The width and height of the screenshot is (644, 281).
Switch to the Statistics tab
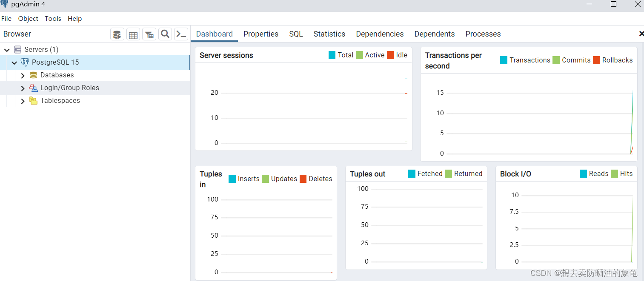329,34
